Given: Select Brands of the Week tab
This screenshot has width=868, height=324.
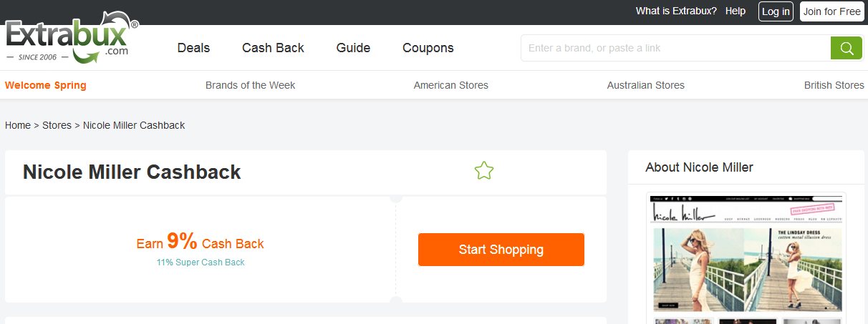Looking at the screenshot, I should 250,85.
